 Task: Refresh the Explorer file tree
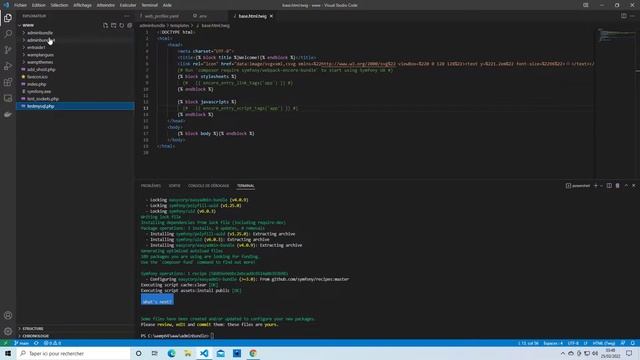click(x=122, y=25)
